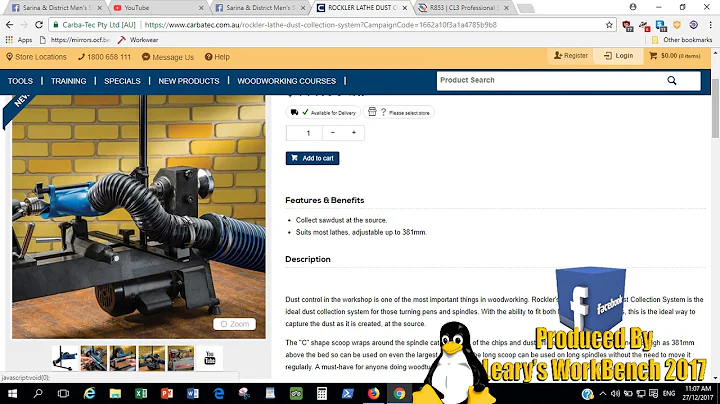The width and height of the screenshot is (720, 404).
Task: Click the Chrome taskbar icon
Action: pyautogui.click(x=399, y=393)
